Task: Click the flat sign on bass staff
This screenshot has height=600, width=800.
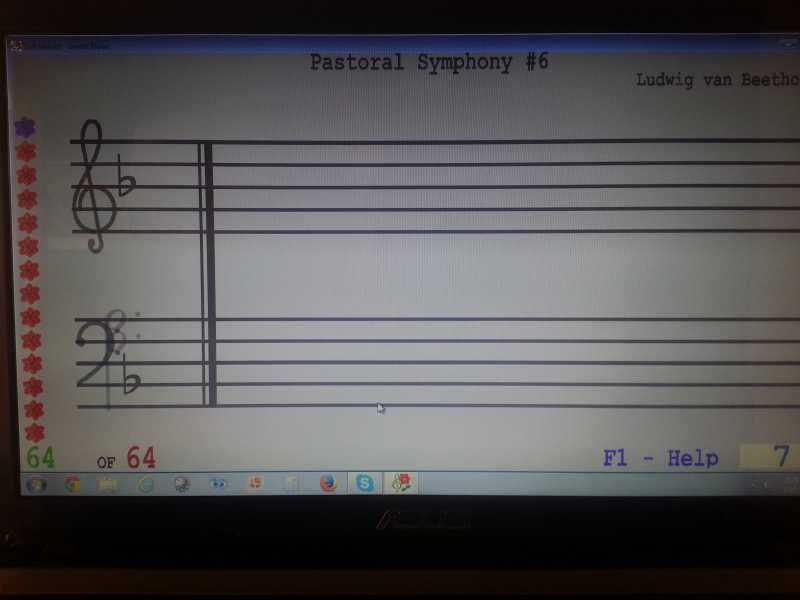Action: (x=131, y=374)
